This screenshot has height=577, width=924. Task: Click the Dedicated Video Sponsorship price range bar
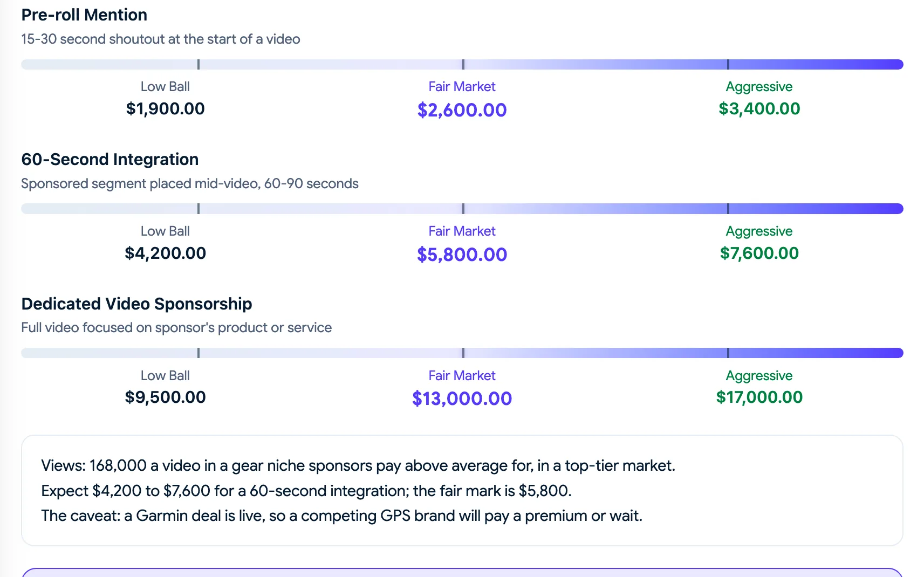(x=462, y=353)
